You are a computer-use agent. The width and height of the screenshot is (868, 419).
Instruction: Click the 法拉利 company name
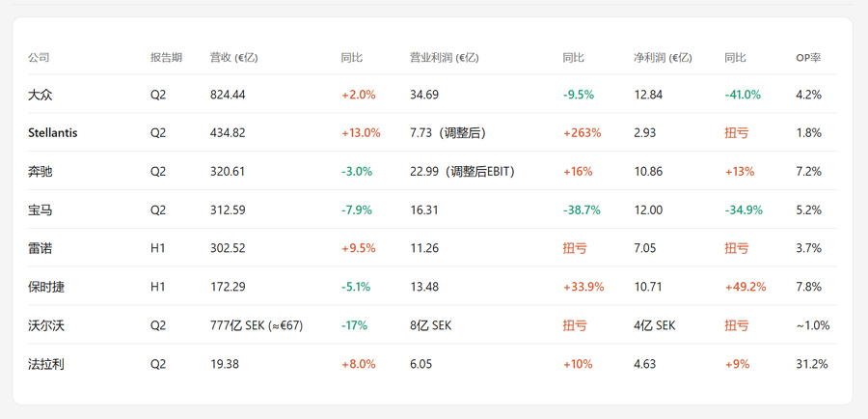(x=46, y=364)
